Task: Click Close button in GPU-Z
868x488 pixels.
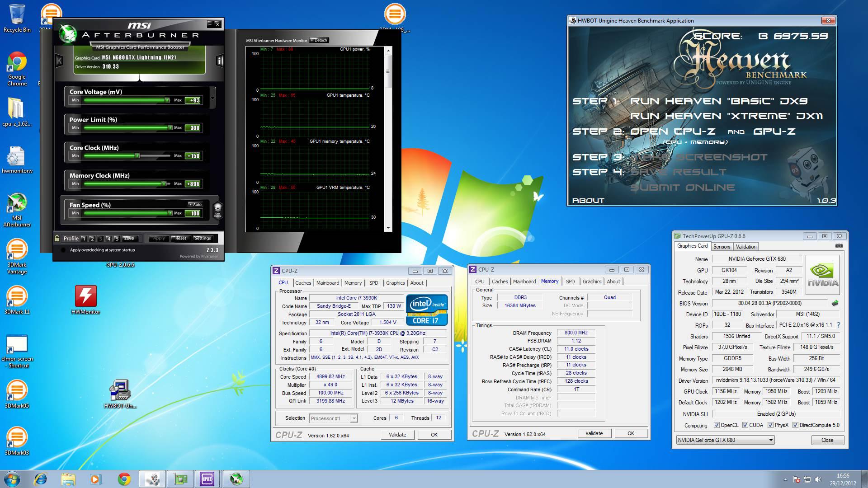Action: [827, 440]
